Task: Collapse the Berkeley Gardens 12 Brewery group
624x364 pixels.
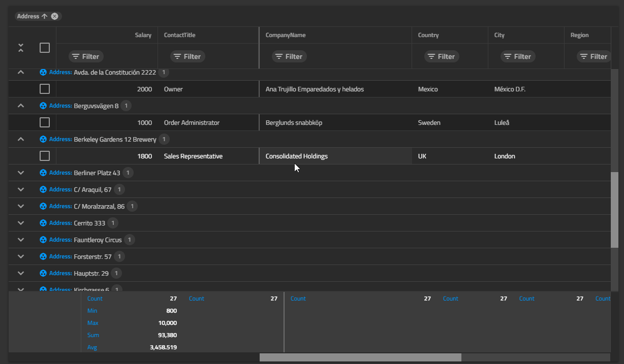Action: (x=20, y=139)
